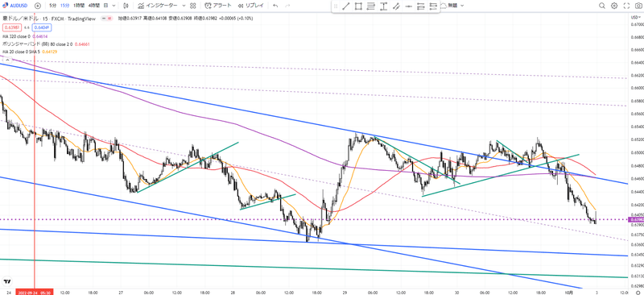
Task: Click the 27 date label on time axis
Action: (121, 293)
